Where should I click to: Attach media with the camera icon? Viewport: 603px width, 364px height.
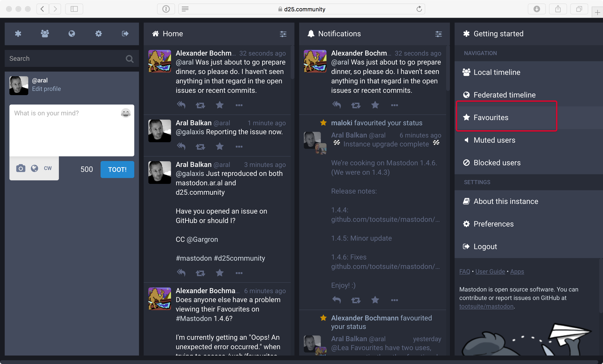click(x=20, y=168)
